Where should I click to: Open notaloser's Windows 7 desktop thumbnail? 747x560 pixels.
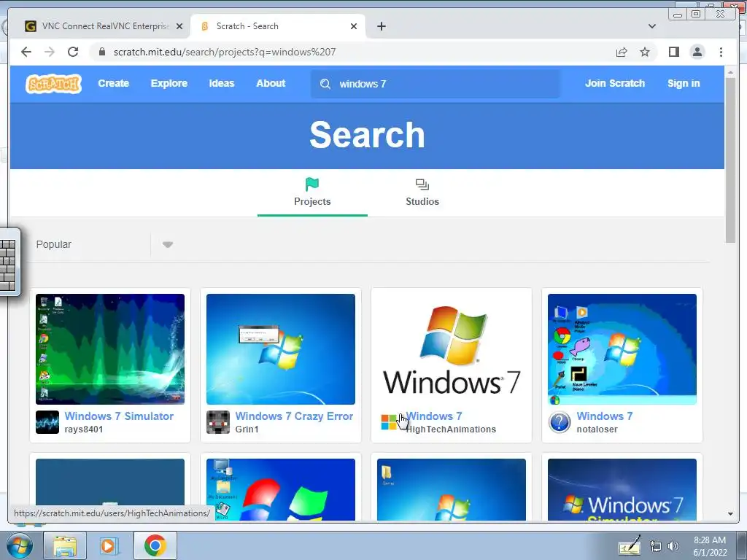tap(622, 349)
